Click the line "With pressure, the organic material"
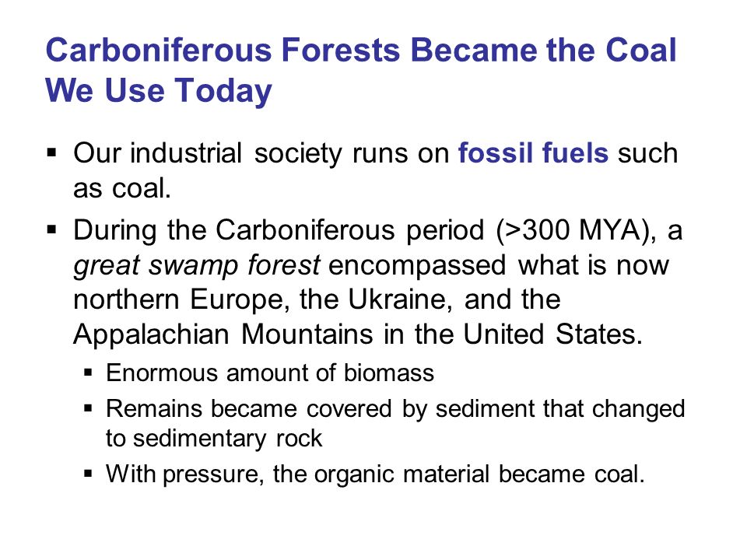Screen dimensions: 747x560 pos(298,474)
